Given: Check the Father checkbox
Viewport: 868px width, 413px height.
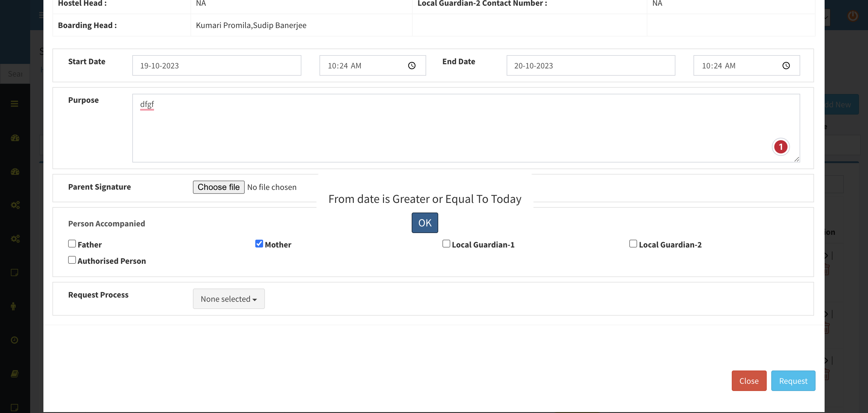Looking at the screenshot, I should pos(72,243).
